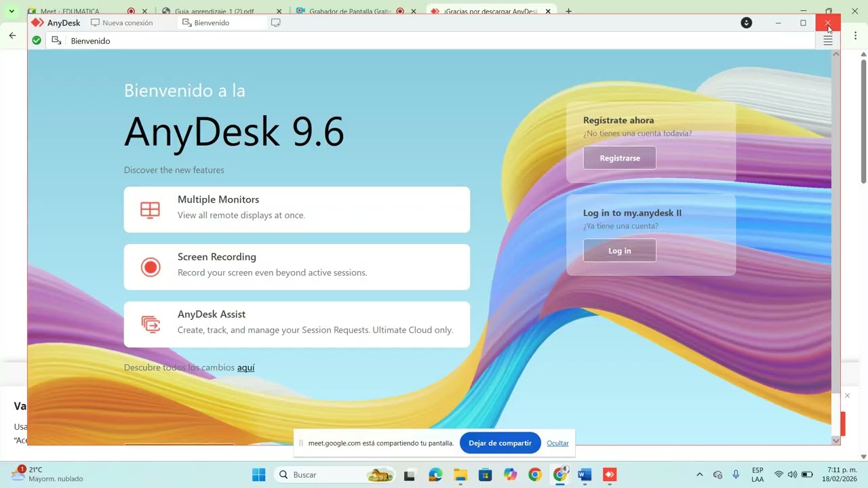Open Microsoft Word from taskbar
The width and height of the screenshot is (868, 488).
585,474
